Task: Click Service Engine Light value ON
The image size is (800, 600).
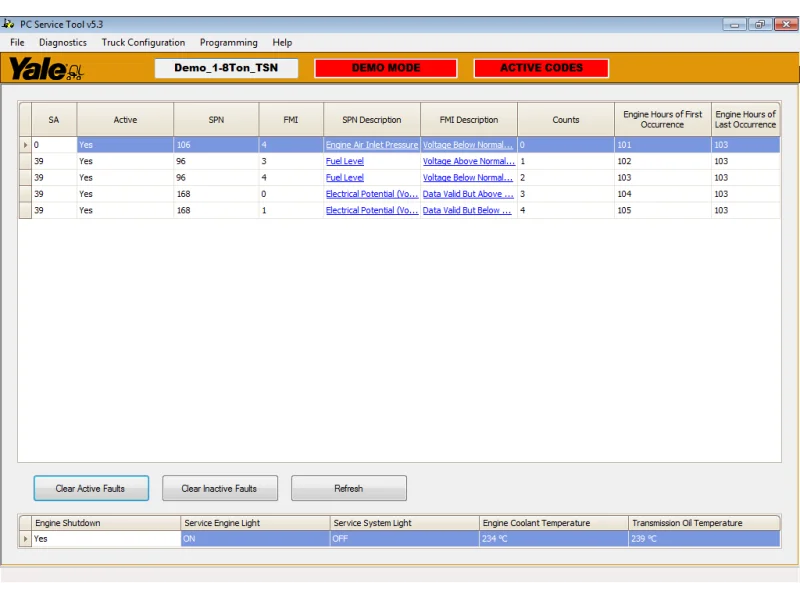Action: pyautogui.click(x=255, y=539)
